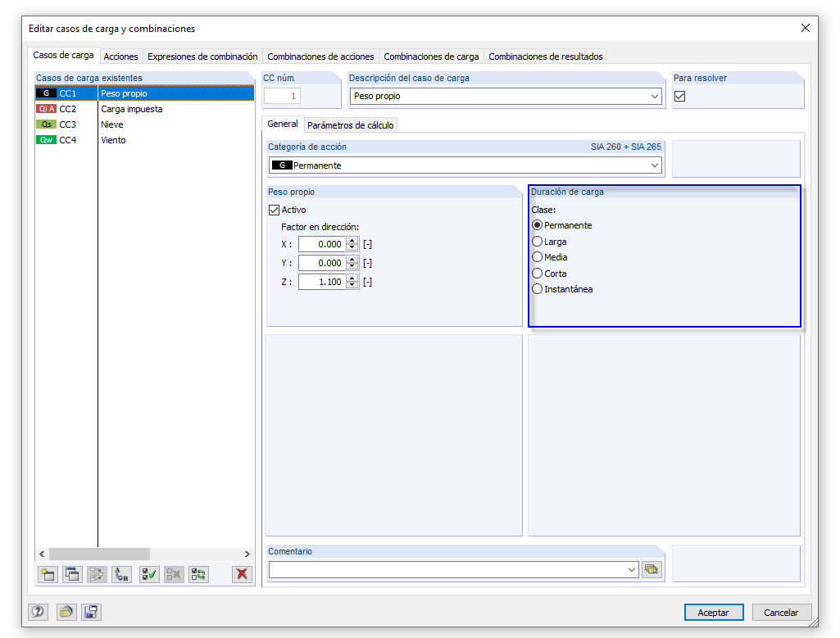Click the black G tag of CC1

coord(46,93)
